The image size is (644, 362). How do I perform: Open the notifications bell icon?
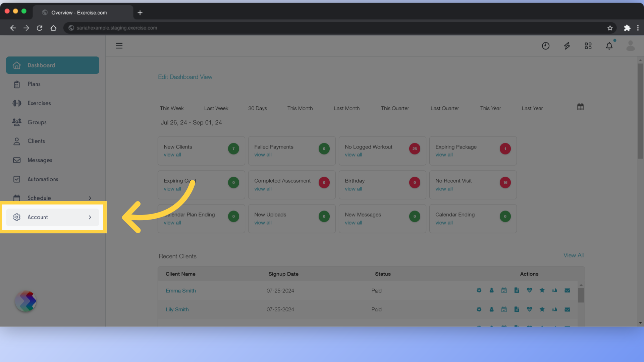(x=609, y=46)
